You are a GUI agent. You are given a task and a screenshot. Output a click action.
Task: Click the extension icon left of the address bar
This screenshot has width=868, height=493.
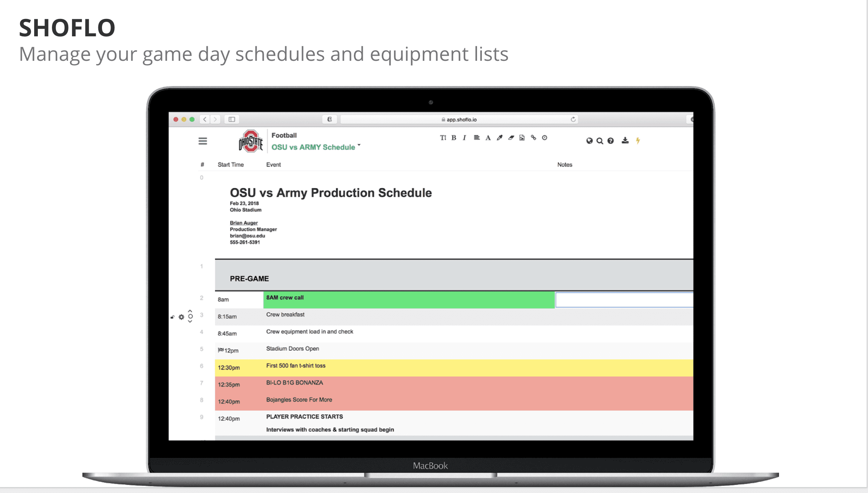point(329,119)
